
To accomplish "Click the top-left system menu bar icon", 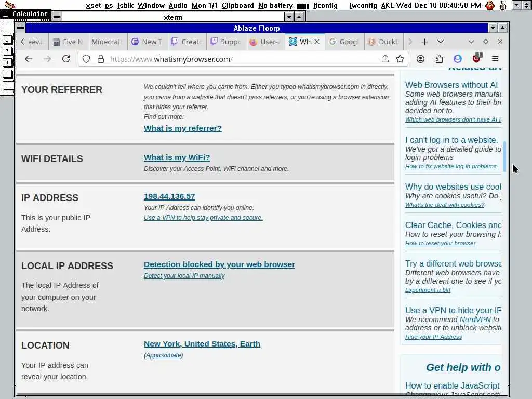I will click(9, 5).
